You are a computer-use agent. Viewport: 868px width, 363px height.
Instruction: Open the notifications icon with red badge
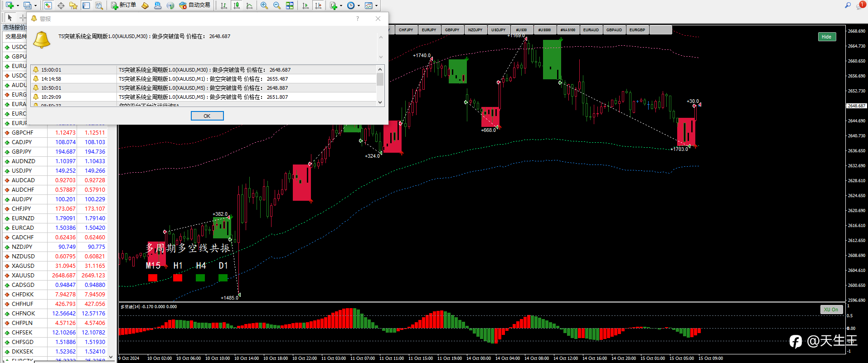pos(860,5)
